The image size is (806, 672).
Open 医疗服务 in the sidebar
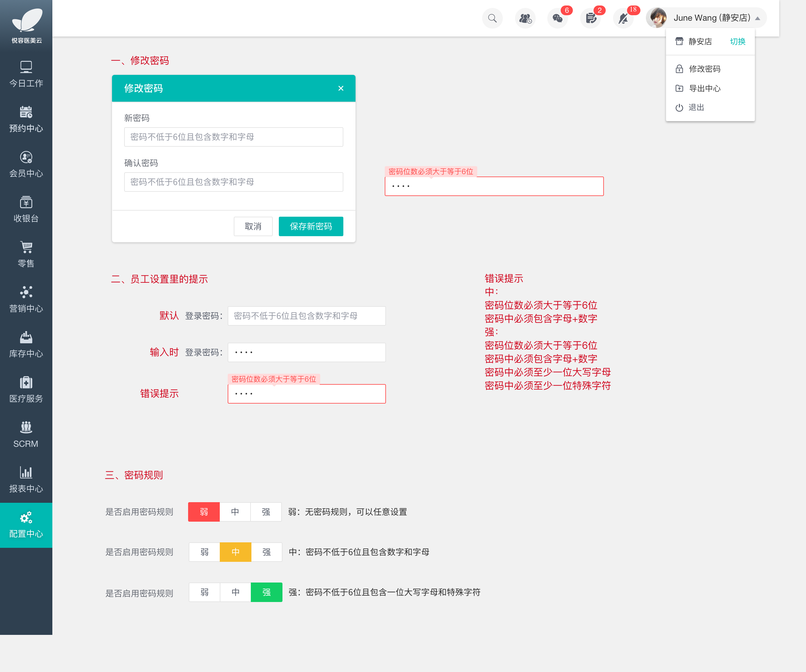[26, 390]
